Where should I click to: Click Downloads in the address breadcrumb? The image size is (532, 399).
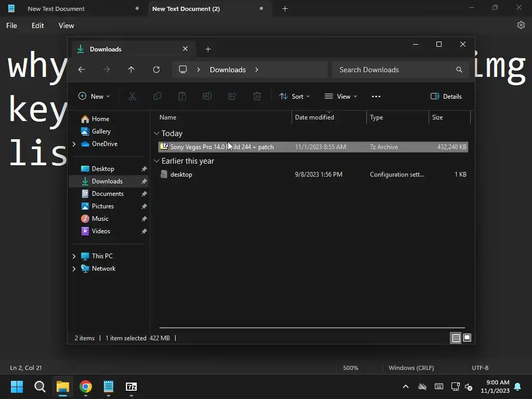coord(228,70)
